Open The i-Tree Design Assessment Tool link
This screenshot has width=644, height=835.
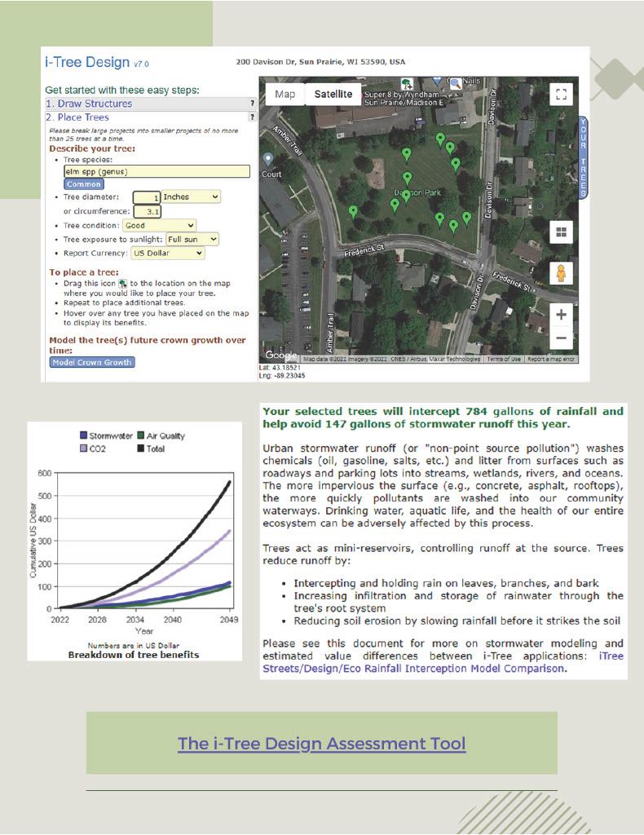coord(321,744)
